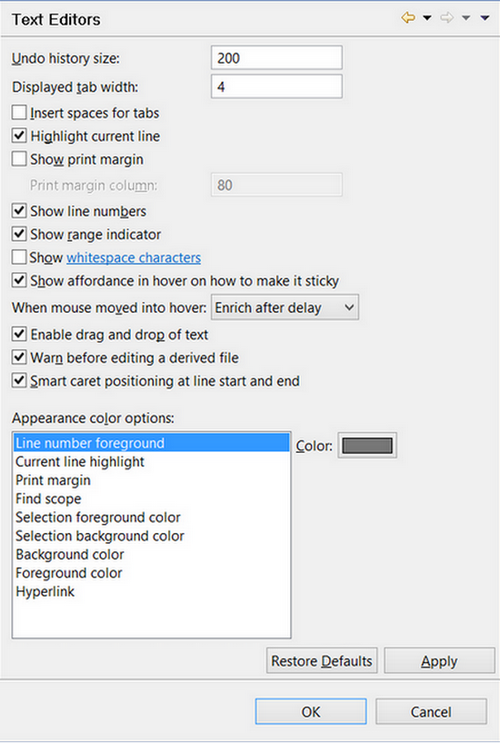Enable Insert spaces for tabs

pos(19,113)
